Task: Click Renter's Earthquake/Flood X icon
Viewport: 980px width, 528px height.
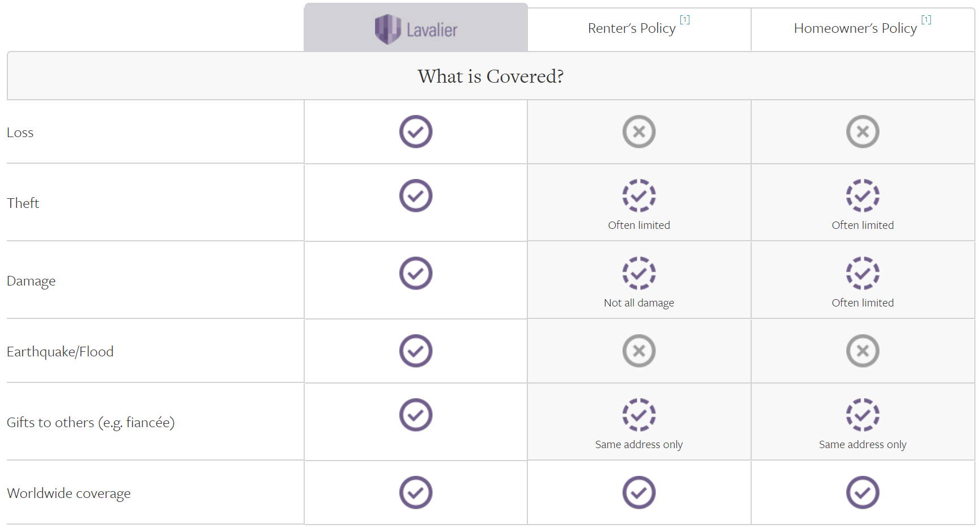Action: point(639,351)
